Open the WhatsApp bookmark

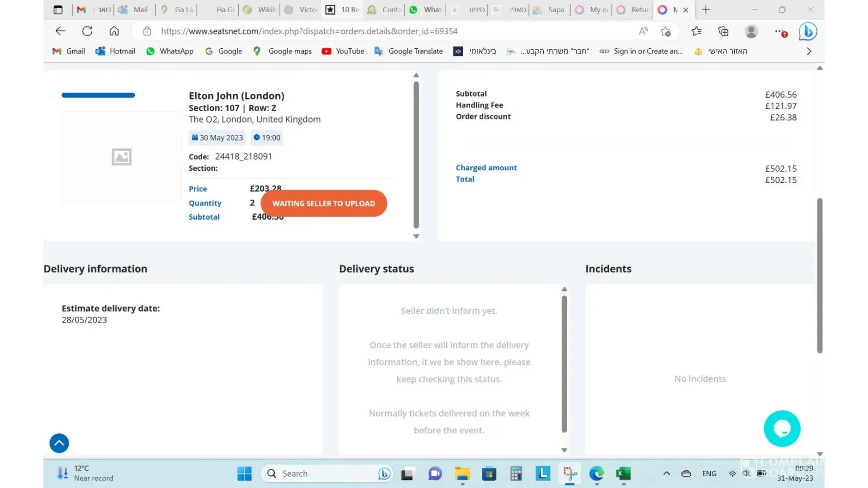click(170, 51)
